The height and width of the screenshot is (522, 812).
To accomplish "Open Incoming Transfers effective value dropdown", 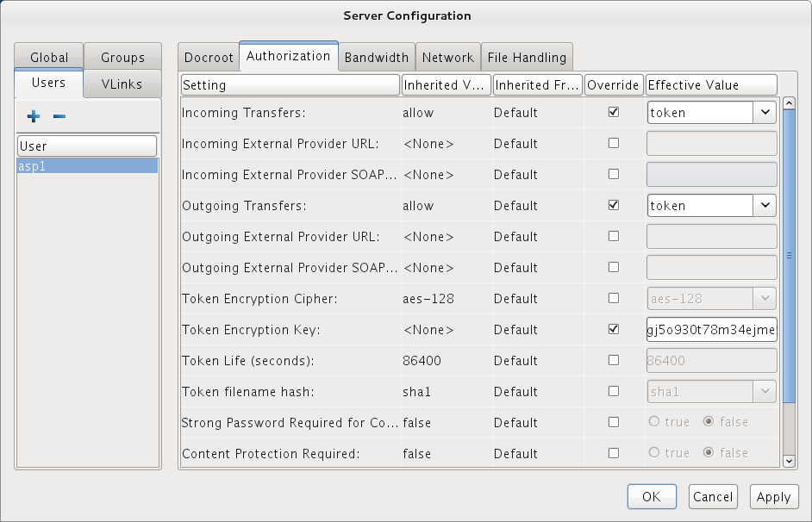I will [765, 112].
